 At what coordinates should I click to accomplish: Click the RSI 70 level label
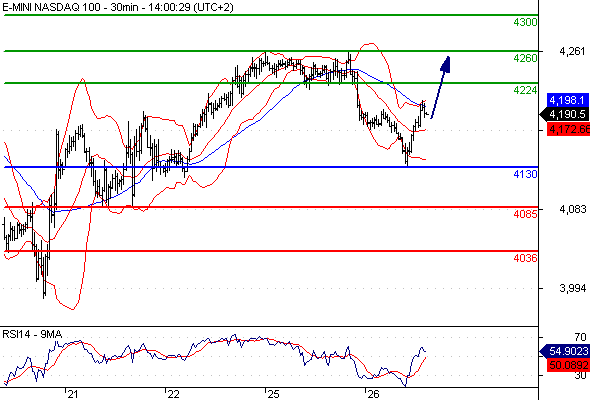click(580, 337)
